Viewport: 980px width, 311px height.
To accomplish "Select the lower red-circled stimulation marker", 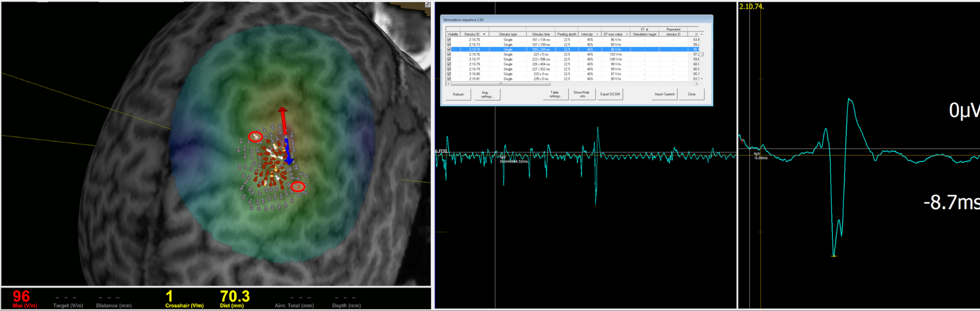I will coord(298,187).
